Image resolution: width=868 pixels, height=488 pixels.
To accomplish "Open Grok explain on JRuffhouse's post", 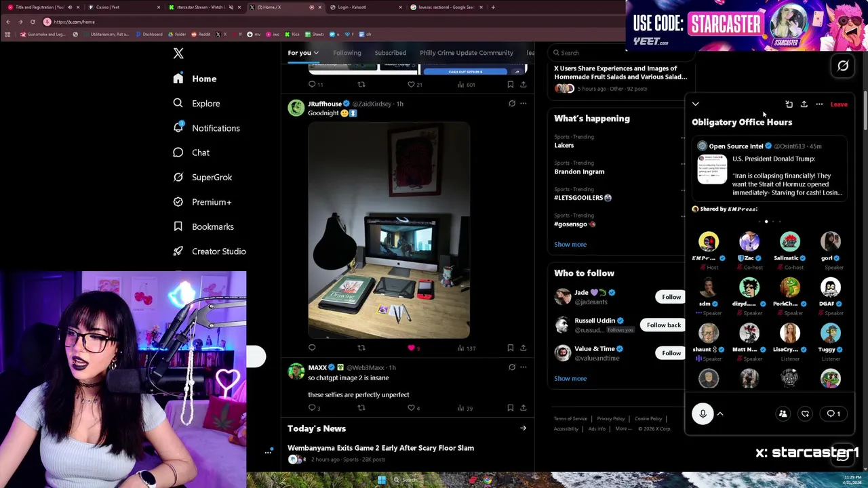I will pos(512,104).
